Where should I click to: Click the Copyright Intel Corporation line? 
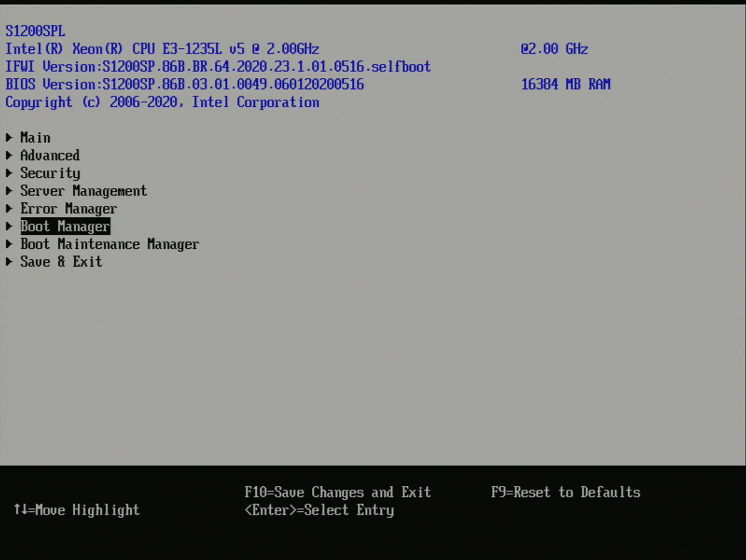162,102
